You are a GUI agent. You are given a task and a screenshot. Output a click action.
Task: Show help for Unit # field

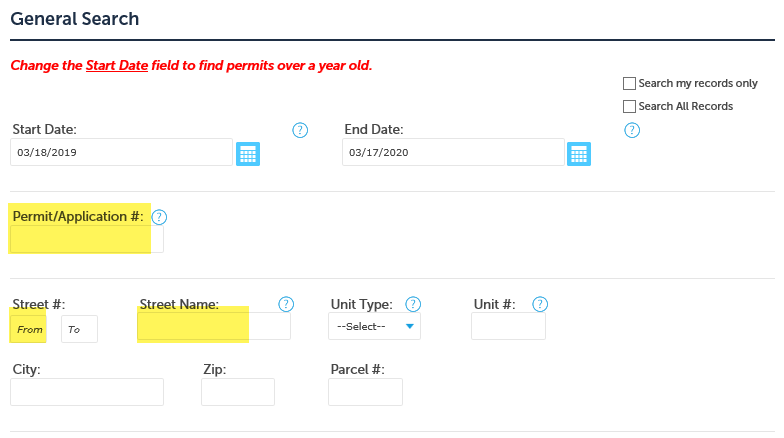point(540,304)
